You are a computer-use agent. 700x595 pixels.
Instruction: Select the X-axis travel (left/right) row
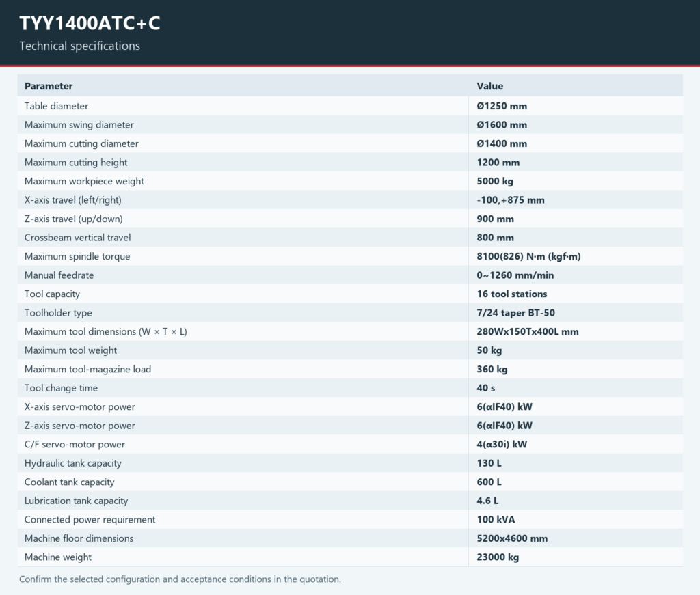click(350, 200)
